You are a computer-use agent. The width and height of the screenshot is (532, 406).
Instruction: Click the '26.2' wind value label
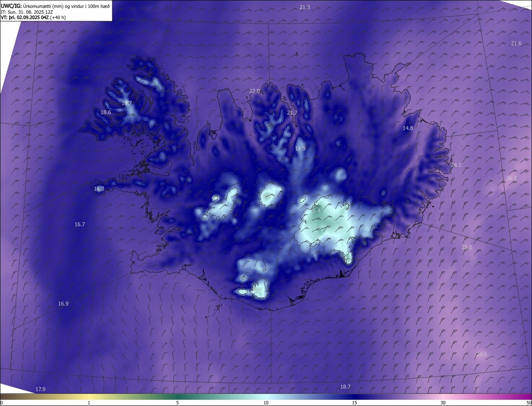511,179
